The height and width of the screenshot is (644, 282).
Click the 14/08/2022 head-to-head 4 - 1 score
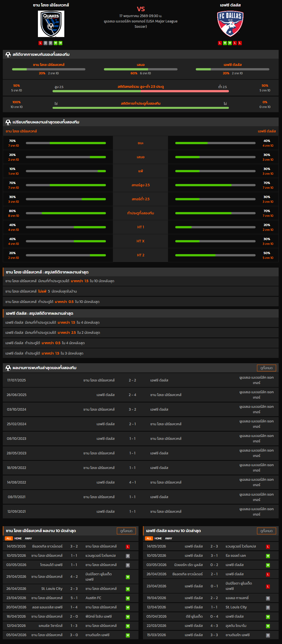point(132,482)
